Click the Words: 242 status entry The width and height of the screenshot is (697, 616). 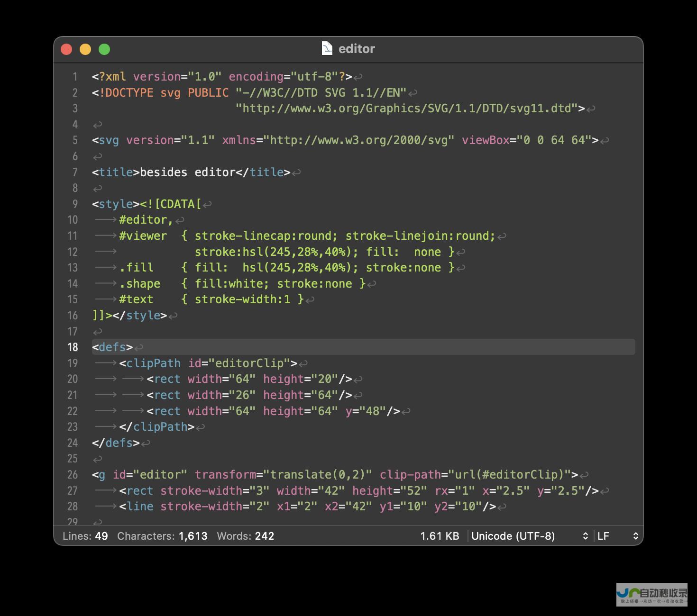click(246, 536)
